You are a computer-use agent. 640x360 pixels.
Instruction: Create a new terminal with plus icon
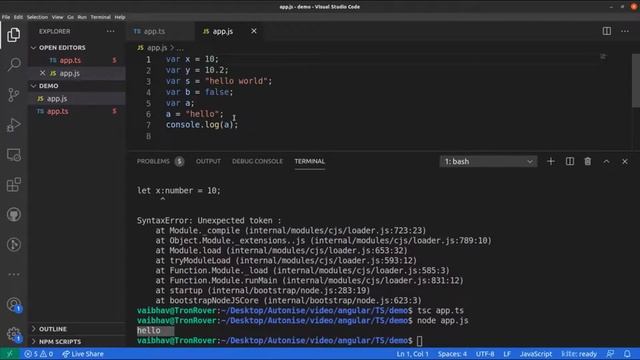pyautogui.click(x=551, y=161)
